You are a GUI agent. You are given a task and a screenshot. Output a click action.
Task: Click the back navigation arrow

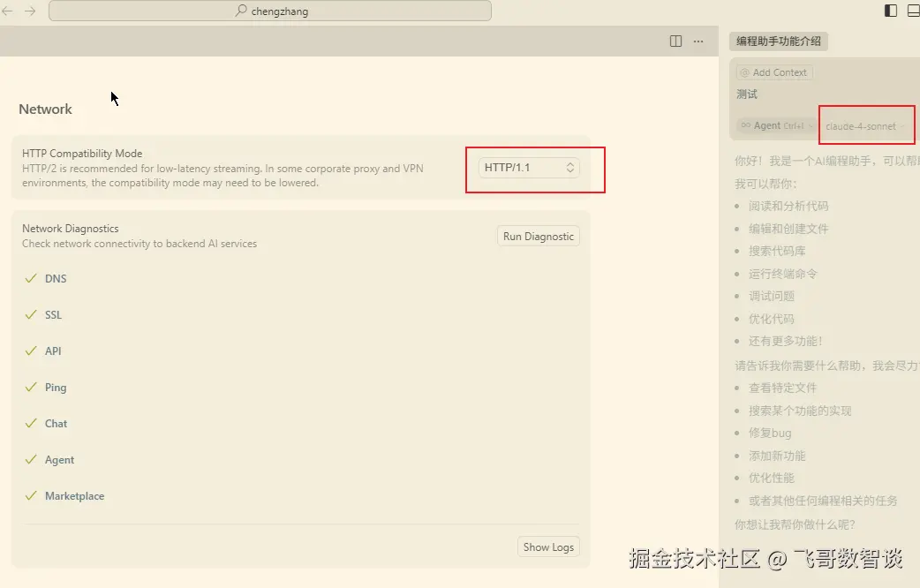(x=8, y=11)
